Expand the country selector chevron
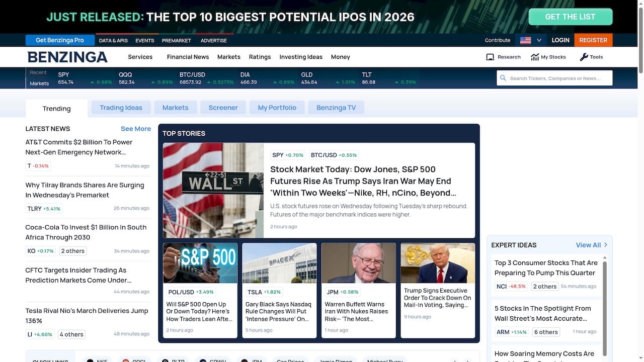 coord(539,40)
